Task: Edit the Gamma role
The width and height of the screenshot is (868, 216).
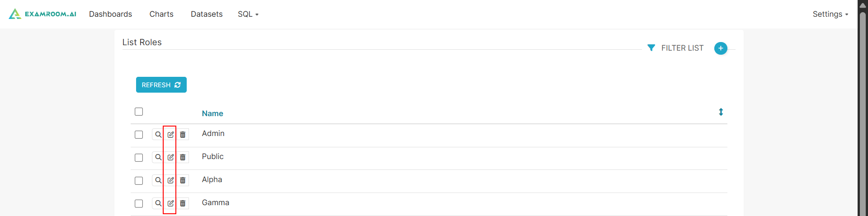Action: [170, 203]
